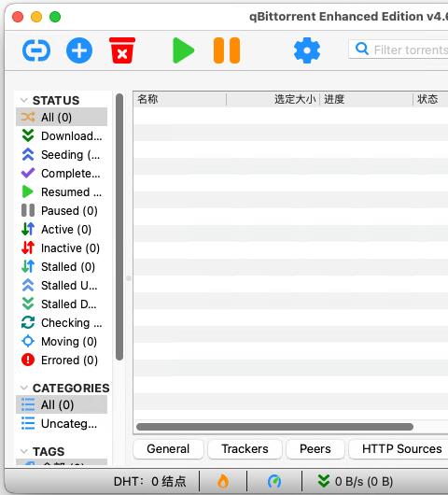Toggle alternative speed limits gauge icon
Image resolution: width=448 pixels, height=495 pixels.
tap(274, 481)
